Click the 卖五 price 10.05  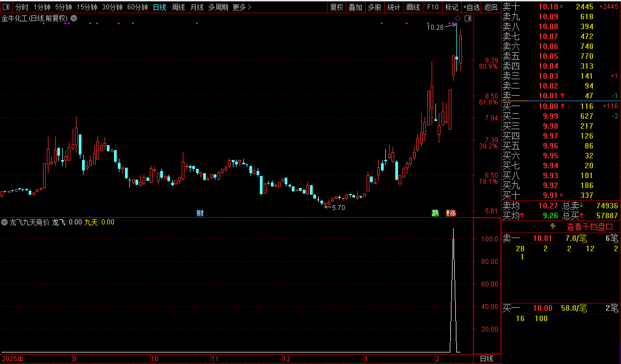[x=548, y=56]
